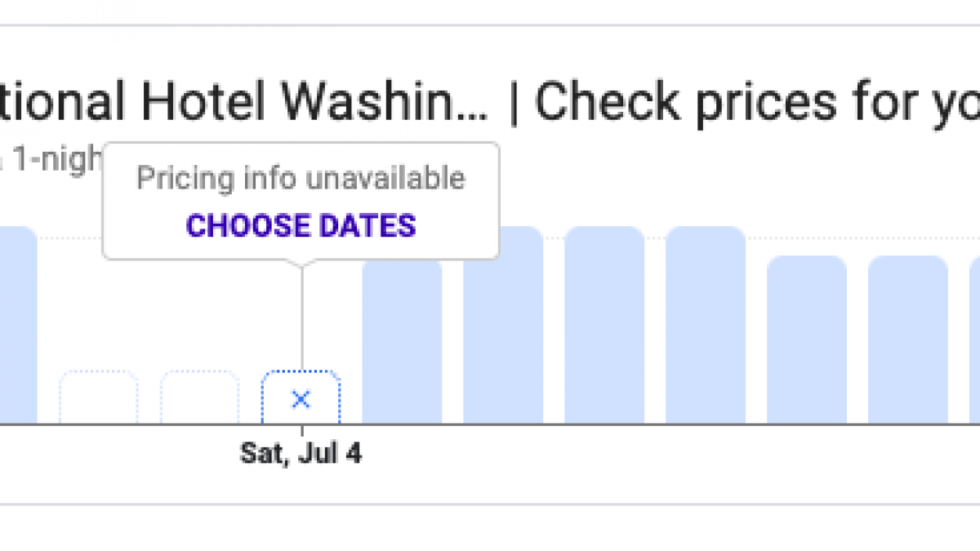This screenshot has width=980, height=551.
Task: Click the CHOOSE DATES link
Action: [x=301, y=225]
